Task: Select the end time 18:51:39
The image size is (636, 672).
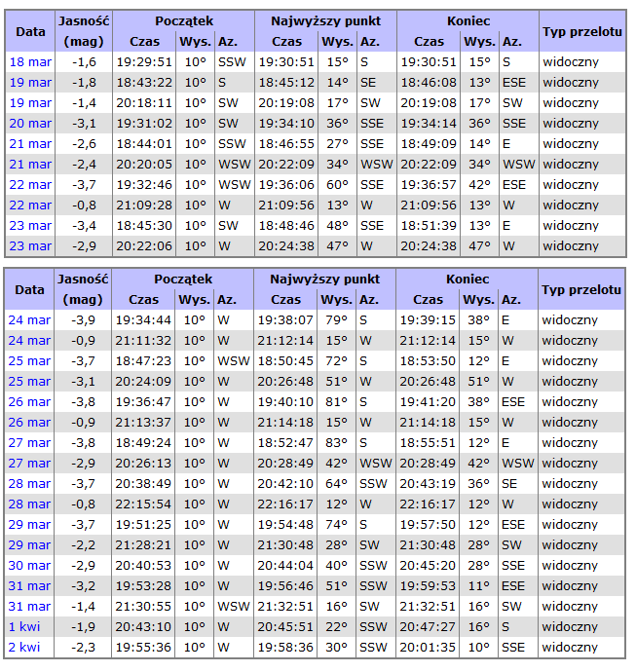Action: pyautogui.click(x=429, y=226)
